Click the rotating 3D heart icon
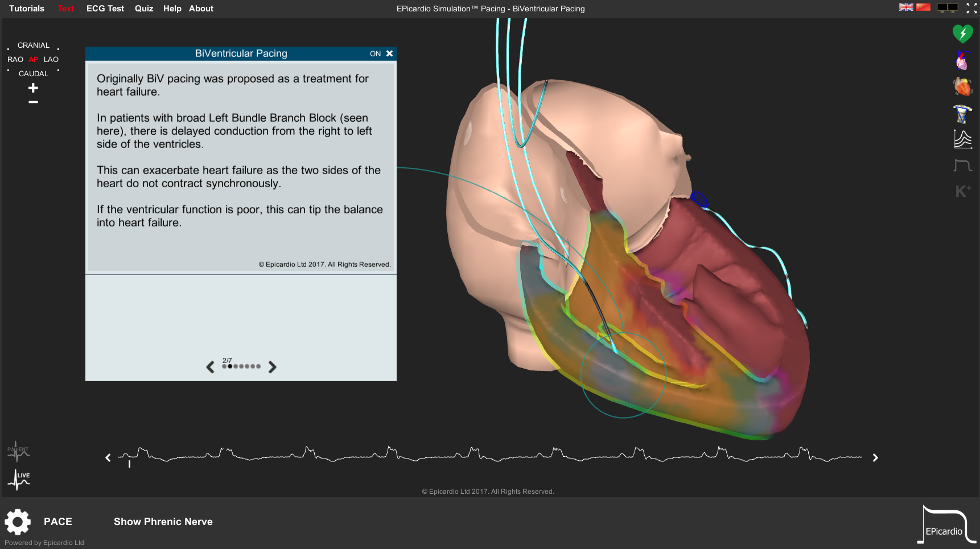Image resolution: width=980 pixels, height=549 pixels. (962, 87)
